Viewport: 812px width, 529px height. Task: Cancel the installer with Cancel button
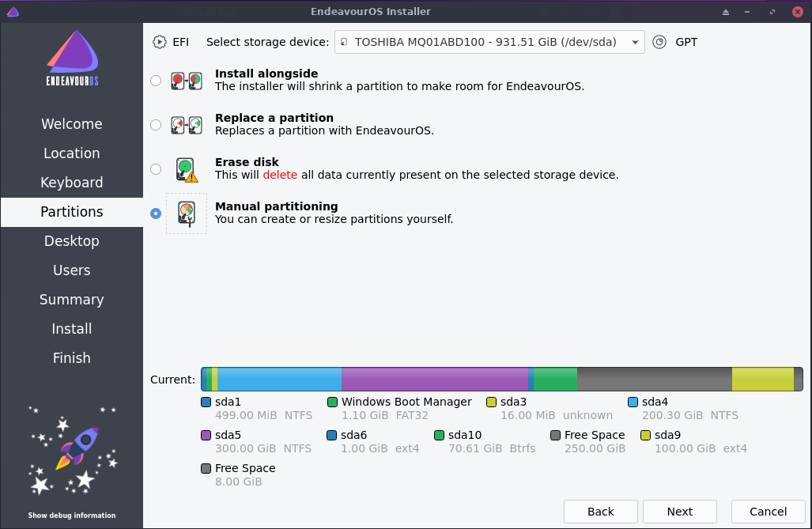coord(768,512)
